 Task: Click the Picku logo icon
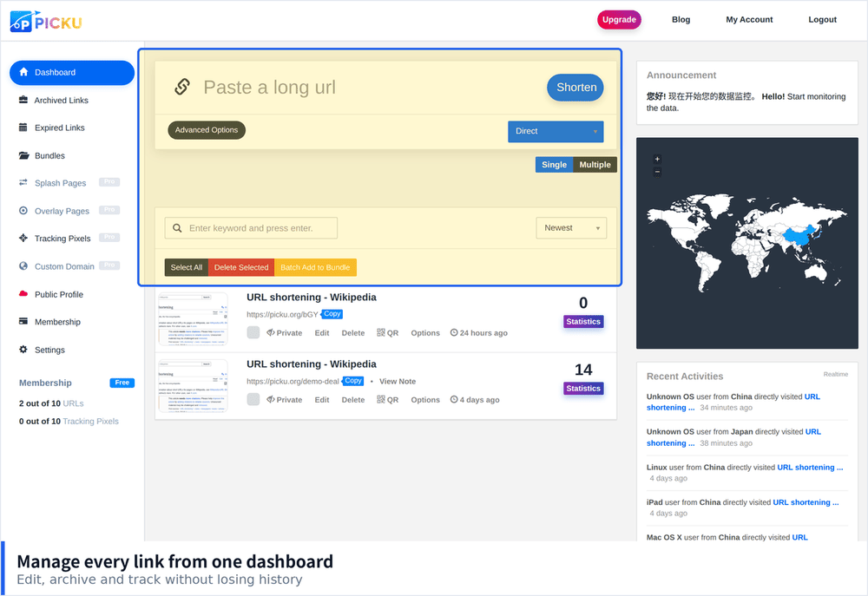pos(23,21)
